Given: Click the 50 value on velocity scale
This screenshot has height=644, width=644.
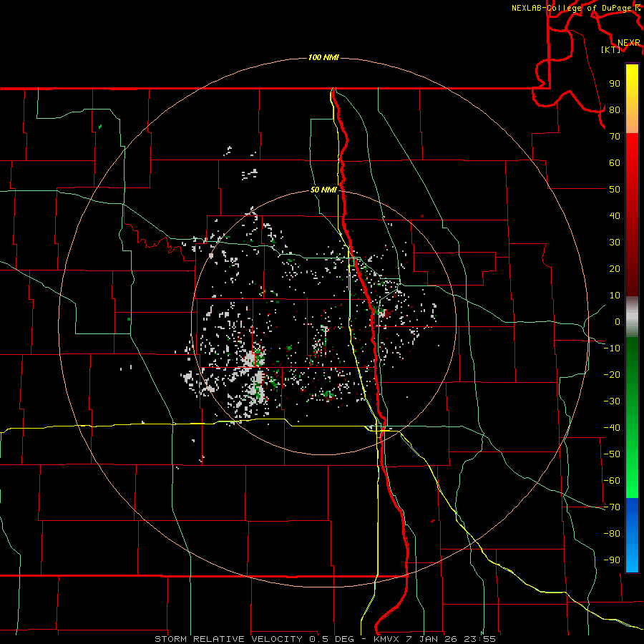Looking at the screenshot, I should [615, 190].
